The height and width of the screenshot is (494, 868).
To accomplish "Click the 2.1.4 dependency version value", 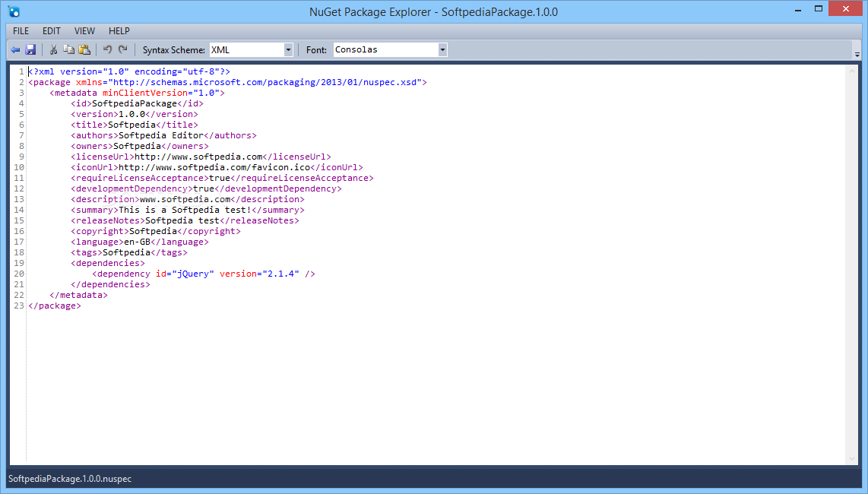I will [x=280, y=274].
